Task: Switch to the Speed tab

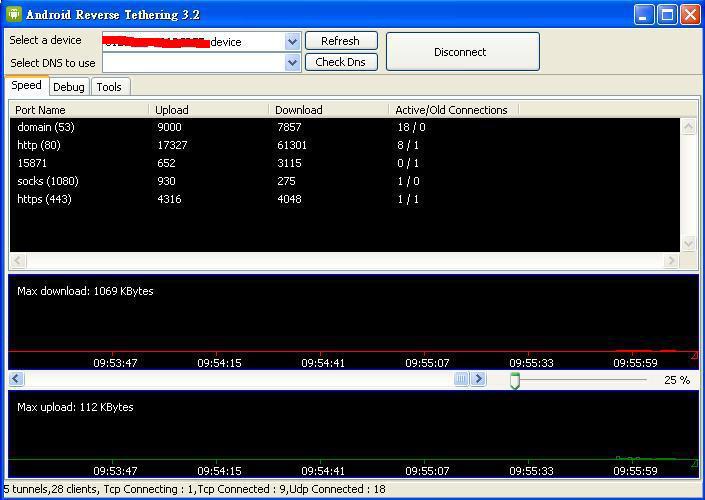Action: [x=27, y=85]
